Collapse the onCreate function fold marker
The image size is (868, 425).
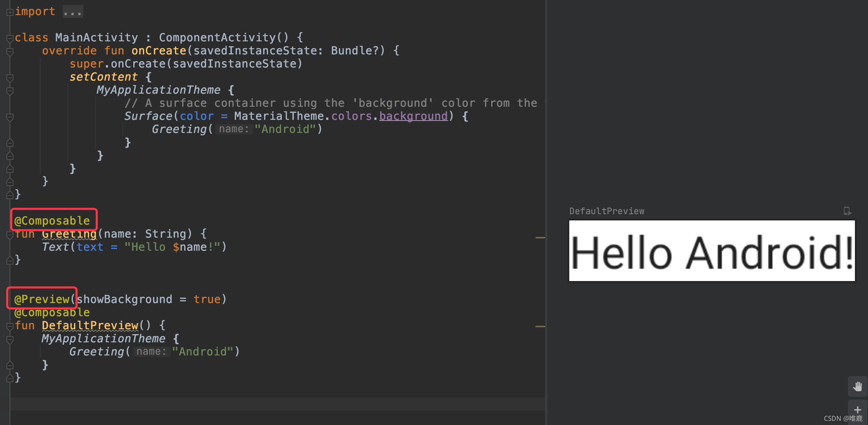(x=10, y=52)
